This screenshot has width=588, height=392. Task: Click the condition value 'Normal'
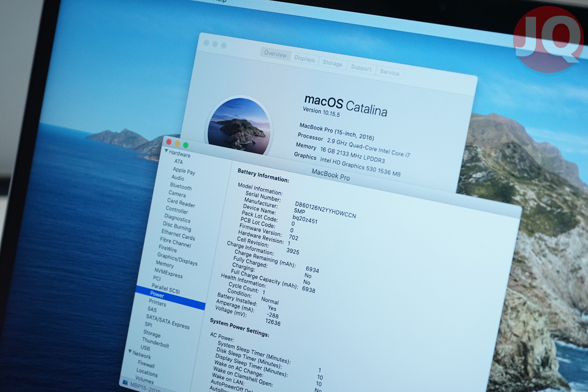[269, 301]
